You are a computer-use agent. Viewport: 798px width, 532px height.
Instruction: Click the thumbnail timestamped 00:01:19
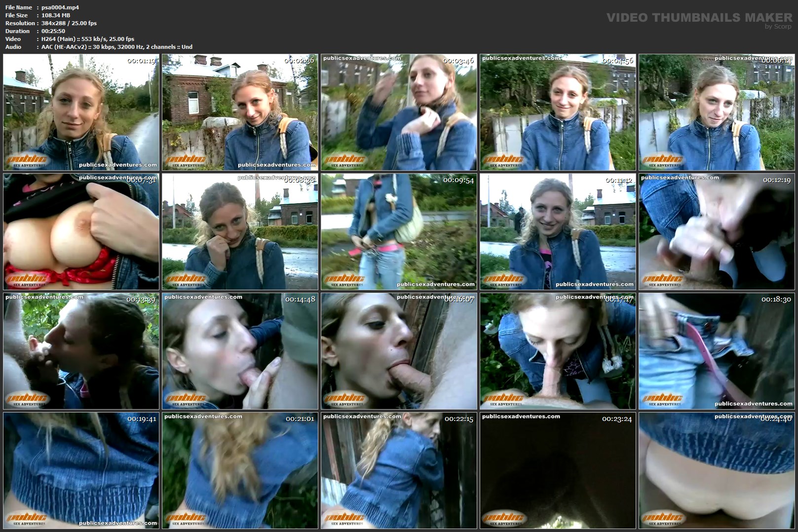click(x=81, y=112)
